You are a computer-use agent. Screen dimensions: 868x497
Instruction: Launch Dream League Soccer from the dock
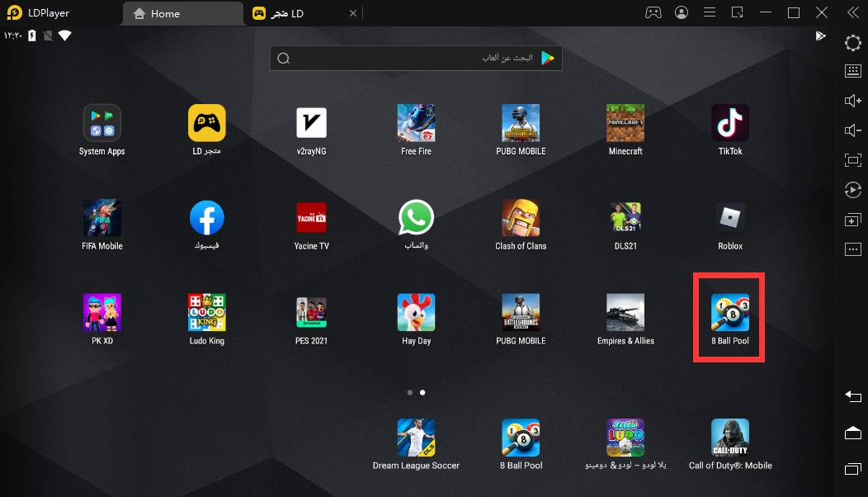[x=416, y=438]
